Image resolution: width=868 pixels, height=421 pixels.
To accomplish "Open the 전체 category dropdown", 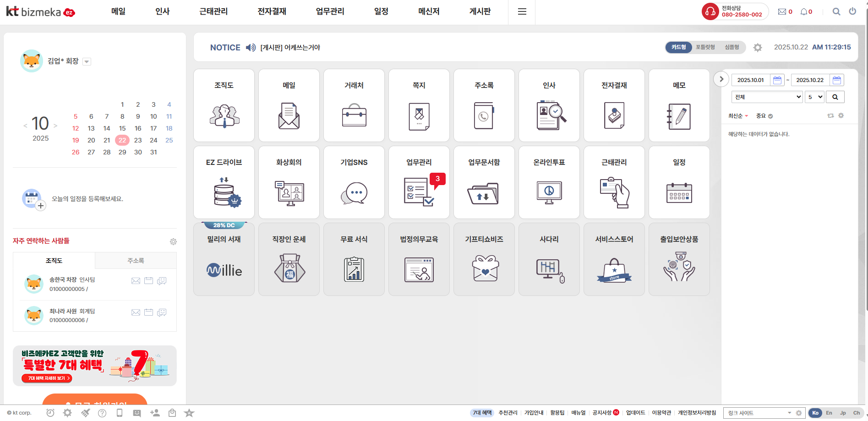I will (x=767, y=97).
